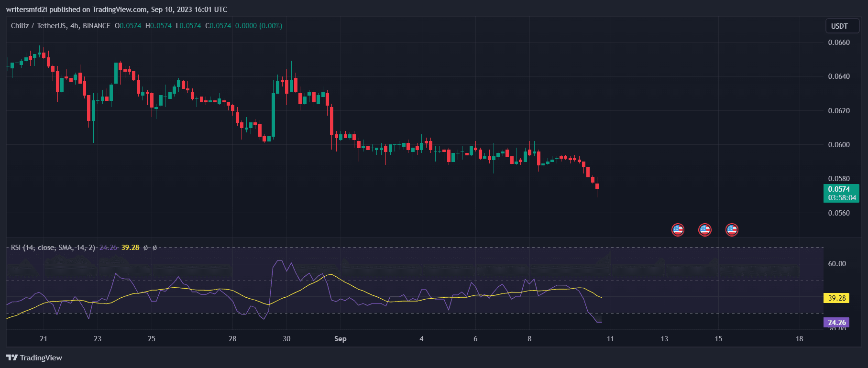Click the leftmost US flag economic event icon

tap(678, 230)
